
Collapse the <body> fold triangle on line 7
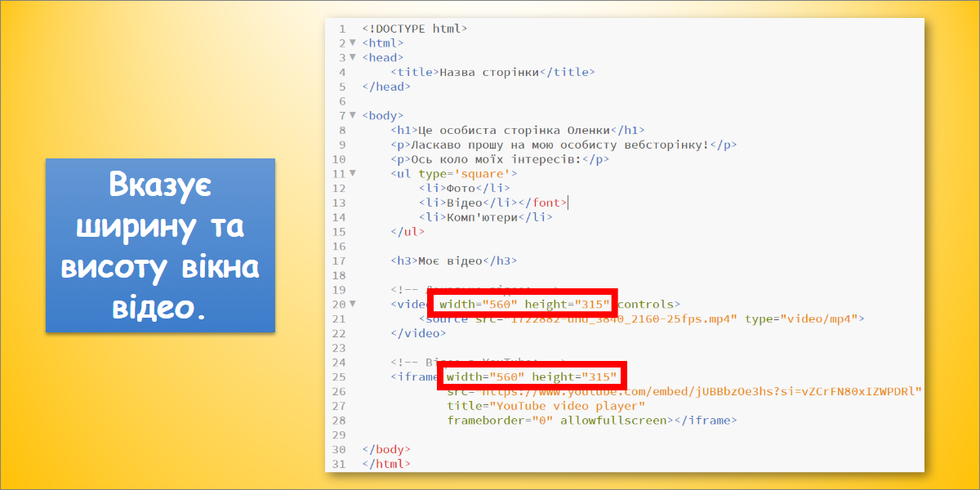click(353, 115)
